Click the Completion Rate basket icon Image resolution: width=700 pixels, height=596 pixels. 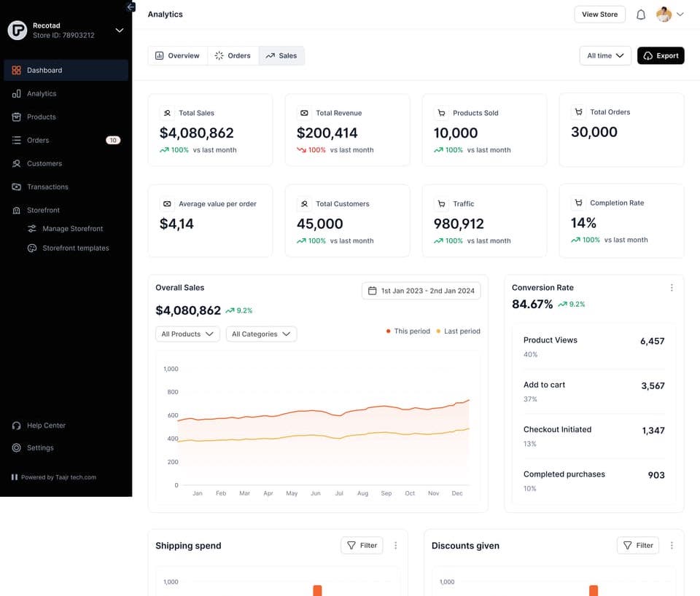pos(578,203)
